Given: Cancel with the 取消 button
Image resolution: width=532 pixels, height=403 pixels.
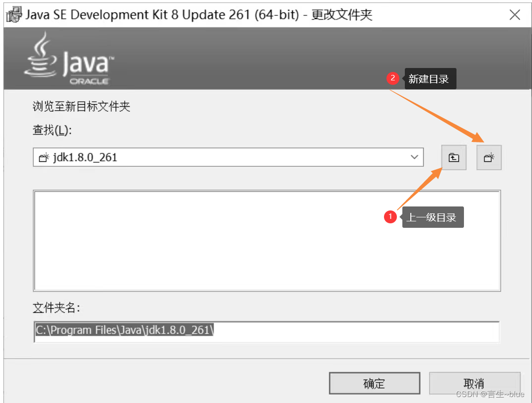Looking at the screenshot, I should (x=474, y=383).
